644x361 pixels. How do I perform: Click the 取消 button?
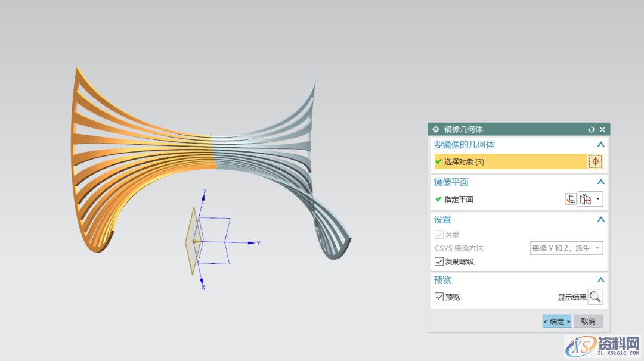point(588,321)
